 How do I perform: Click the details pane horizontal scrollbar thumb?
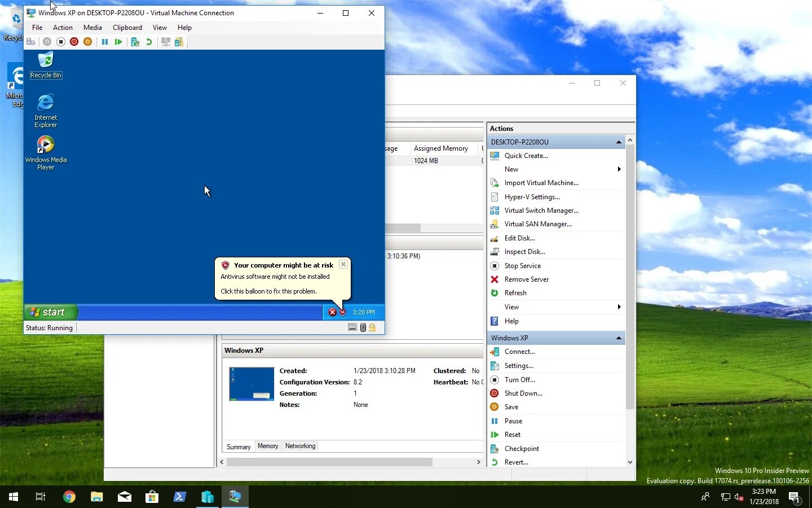(x=329, y=462)
